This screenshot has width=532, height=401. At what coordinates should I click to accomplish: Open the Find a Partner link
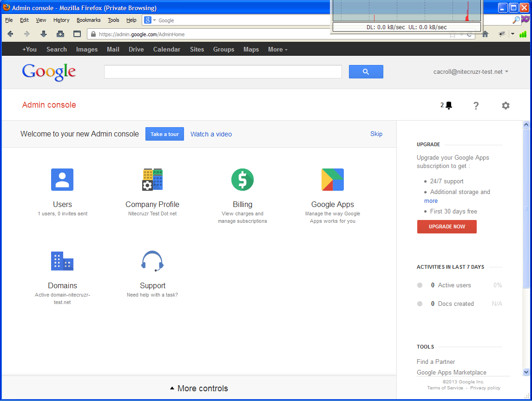[436, 362]
